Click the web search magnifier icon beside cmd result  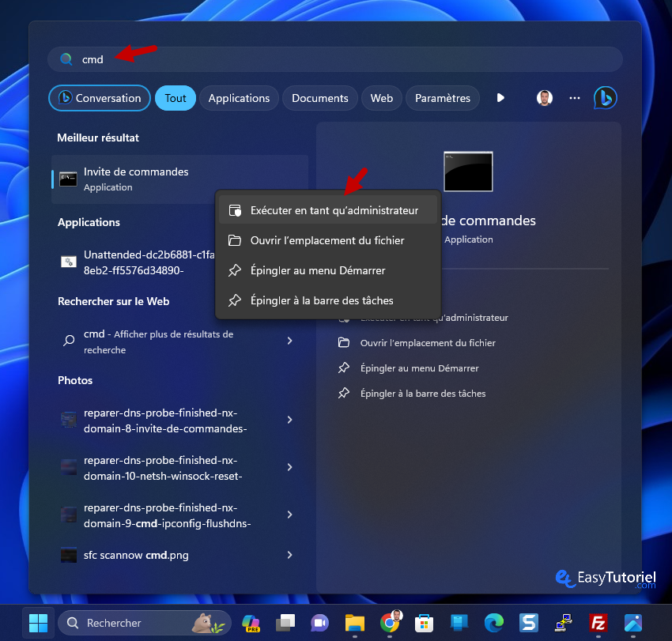[x=69, y=341]
